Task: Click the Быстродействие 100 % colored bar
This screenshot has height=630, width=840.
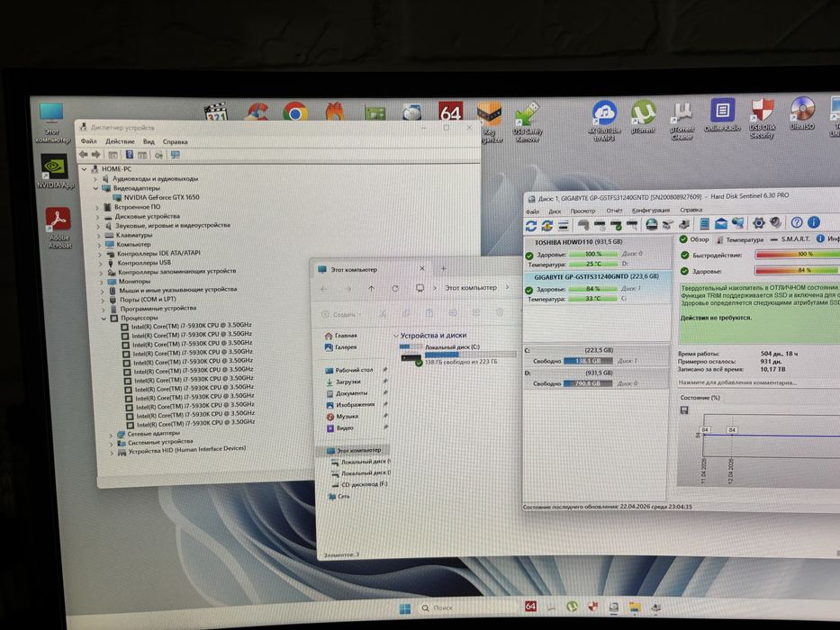Action: pyautogui.click(x=798, y=255)
